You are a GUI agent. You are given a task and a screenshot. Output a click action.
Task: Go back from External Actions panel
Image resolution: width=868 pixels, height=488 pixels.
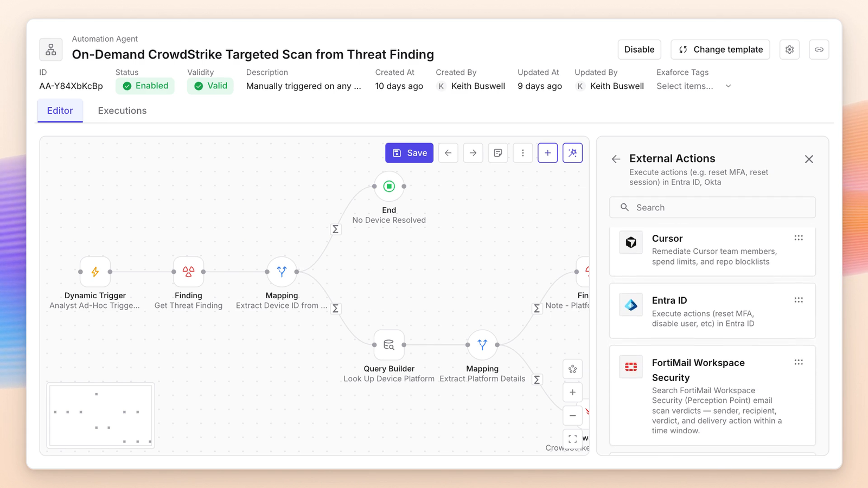point(616,159)
